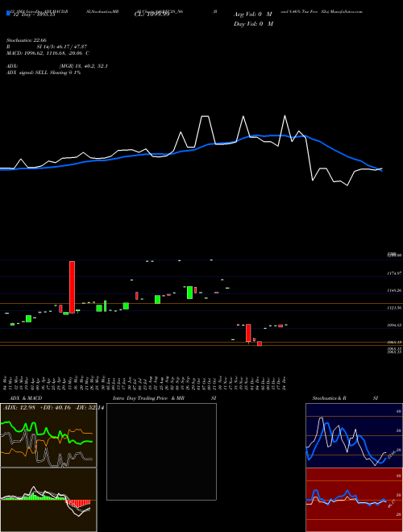
Task: Click the MACD histogram panel
Action: pyautogui.click(x=48, y=500)
